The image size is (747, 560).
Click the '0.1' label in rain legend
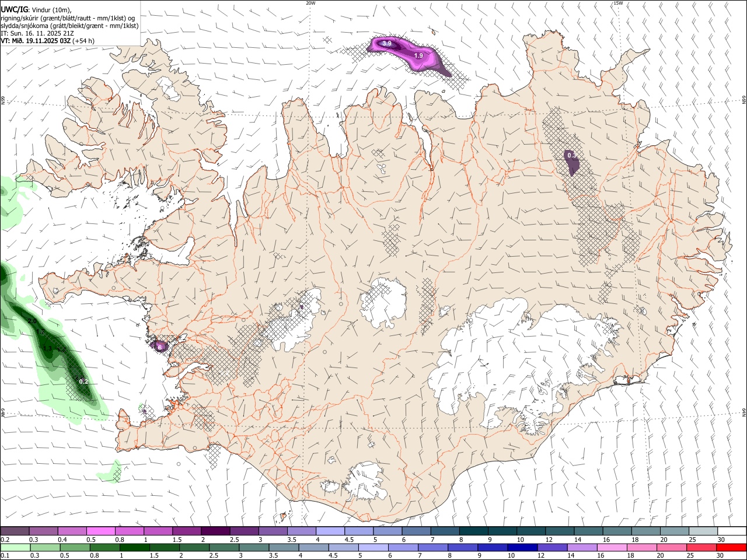(5, 555)
